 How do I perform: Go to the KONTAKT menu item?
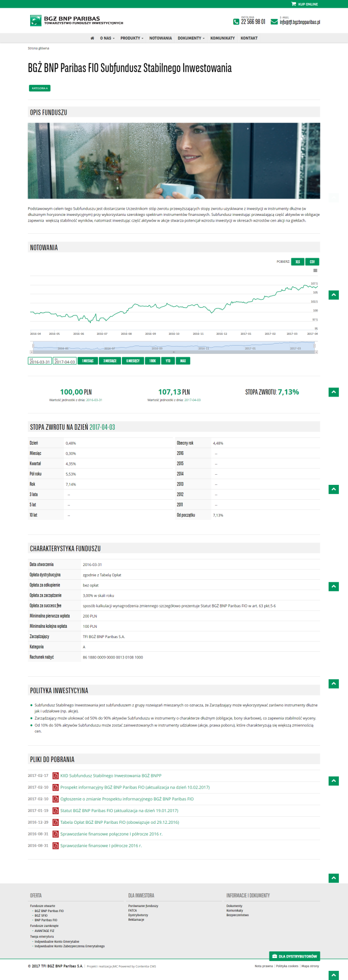click(249, 38)
